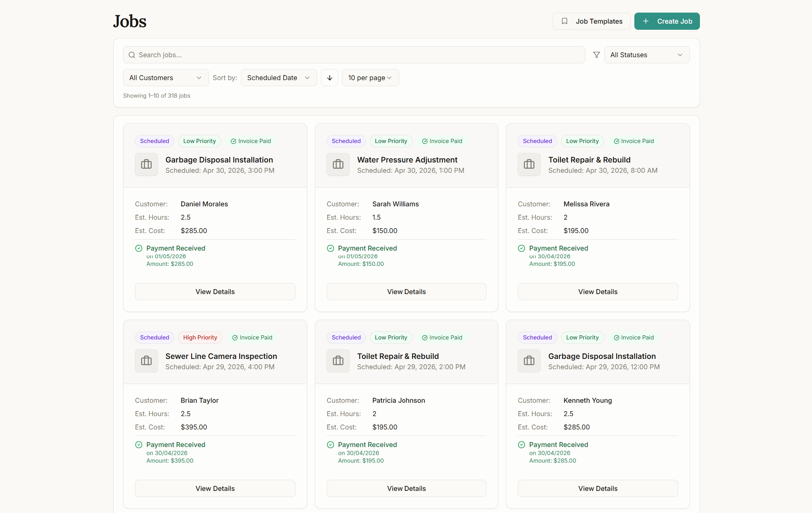The height and width of the screenshot is (513, 812).
Task: Click Payment Received check icon for Daniel Morales
Action: [139, 248]
